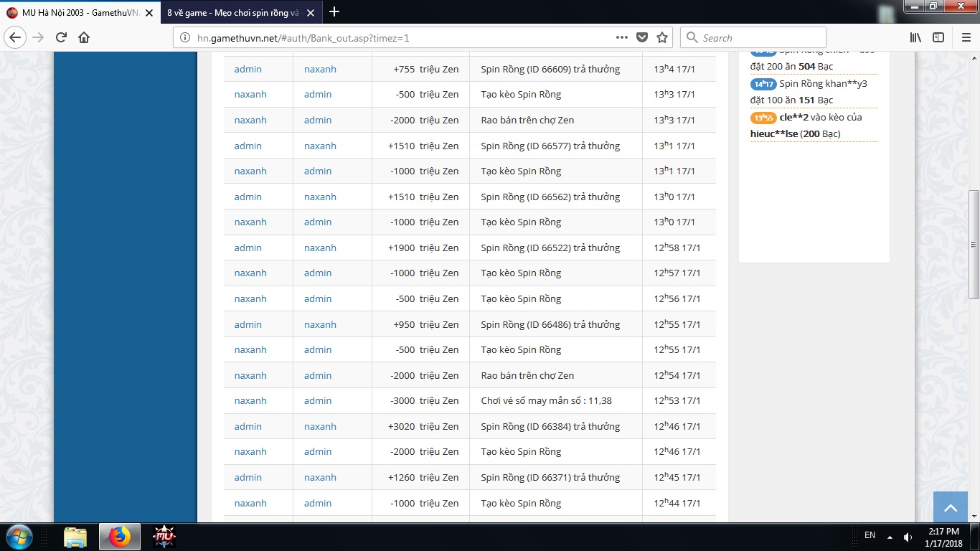Click the page vertical scrollbar thumb
The image size is (980, 551).
(x=974, y=245)
